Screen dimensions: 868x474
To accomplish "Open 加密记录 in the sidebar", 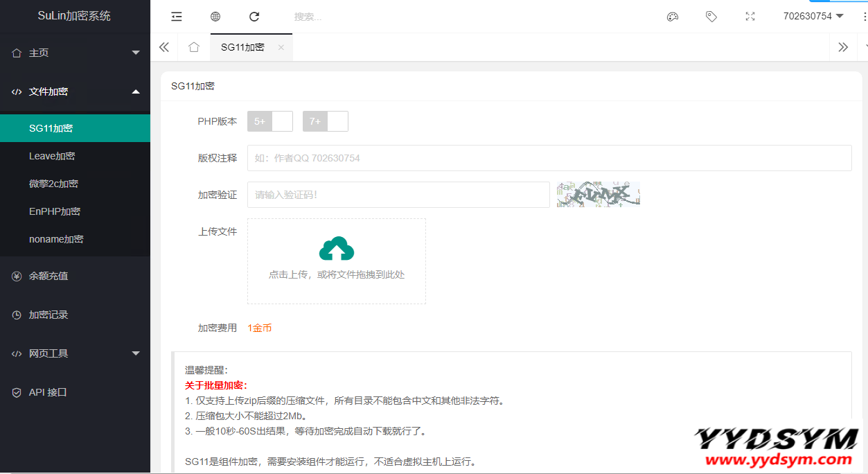I will (x=48, y=315).
